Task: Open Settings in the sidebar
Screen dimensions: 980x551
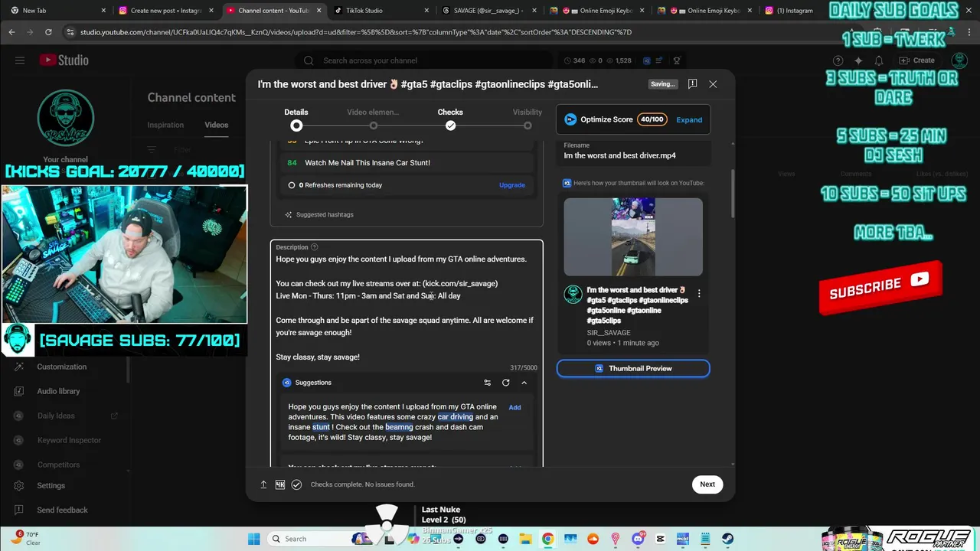Action: point(51,485)
